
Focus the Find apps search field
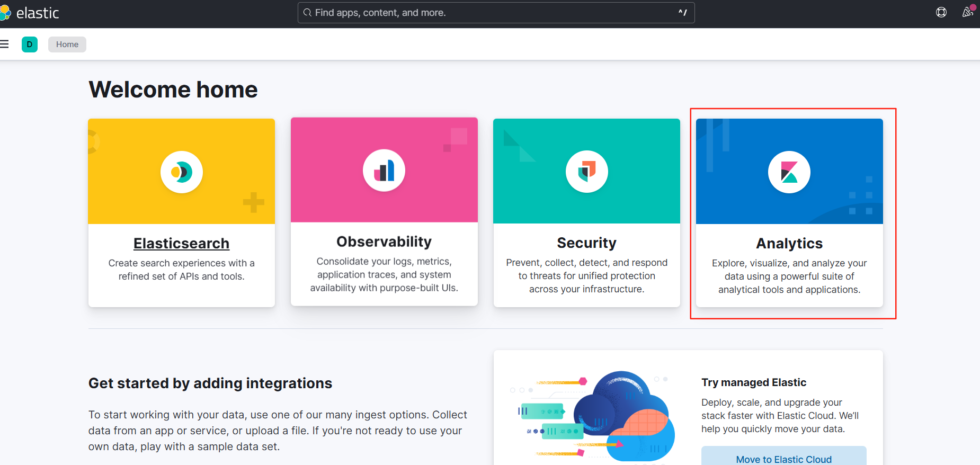(x=496, y=13)
